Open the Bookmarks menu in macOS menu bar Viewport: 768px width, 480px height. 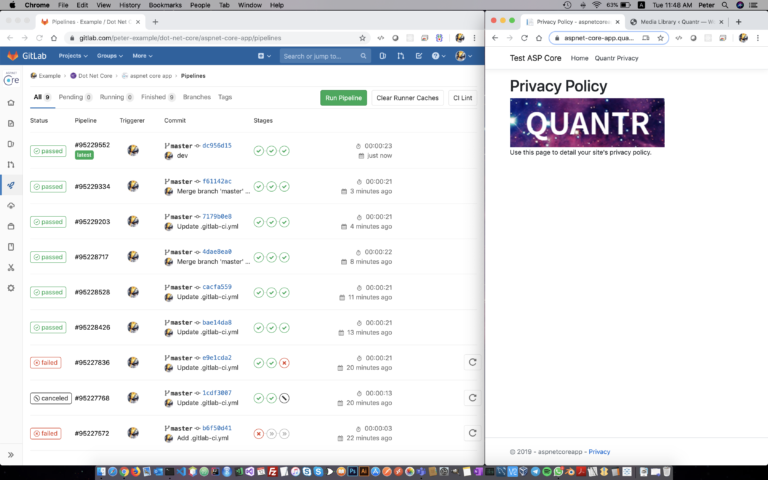tap(165, 5)
